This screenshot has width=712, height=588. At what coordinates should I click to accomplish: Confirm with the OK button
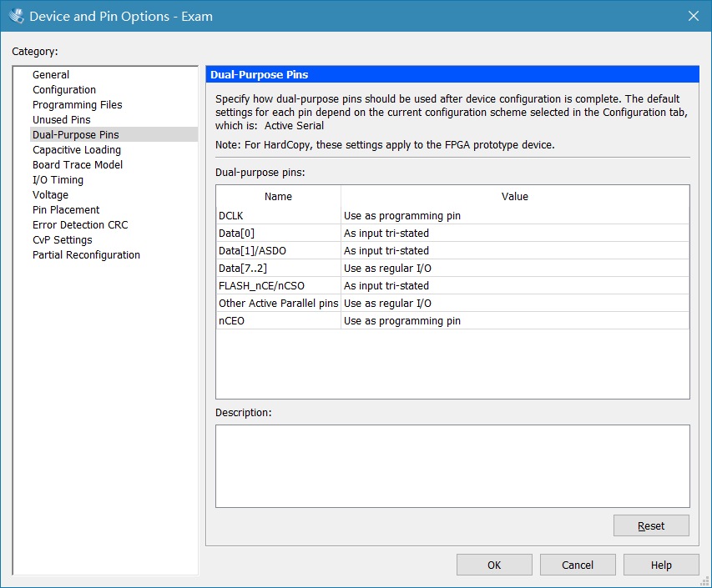(x=494, y=565)
